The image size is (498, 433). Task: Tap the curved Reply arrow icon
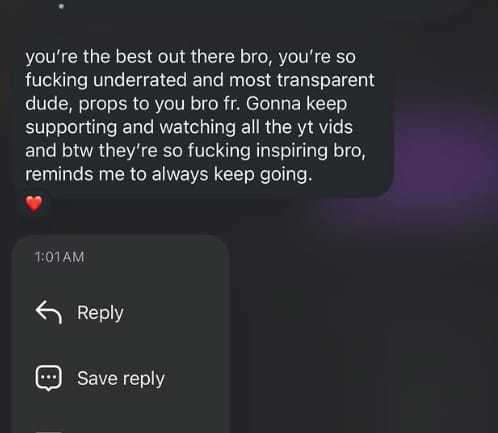pyautogui.click(x=49, y=312)
